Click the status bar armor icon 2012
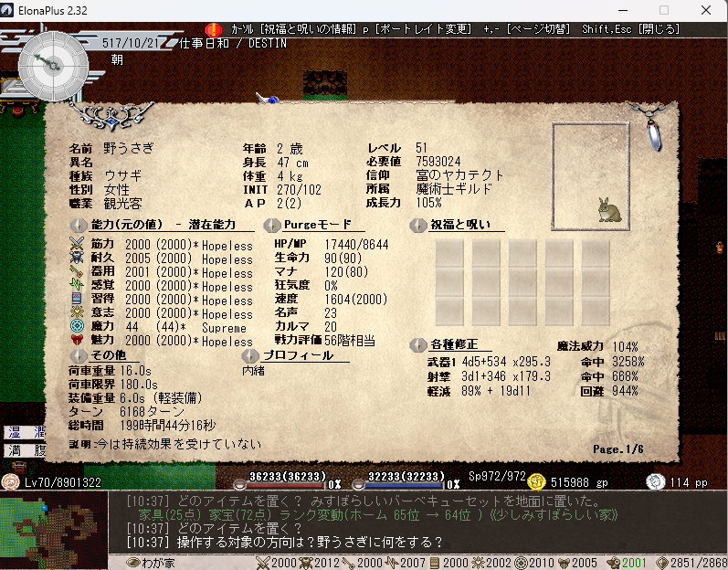This screenshot has height=570, width=728. (x=306, y=563)
